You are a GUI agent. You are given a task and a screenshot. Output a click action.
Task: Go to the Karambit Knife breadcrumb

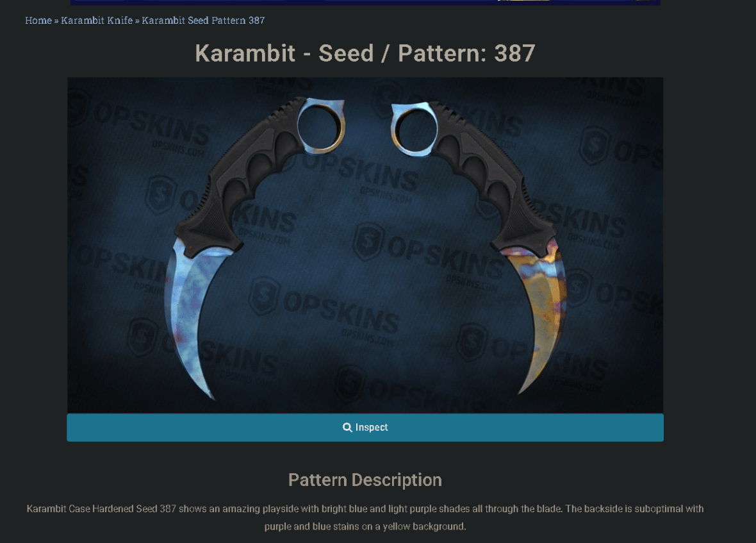[x=97, y=21]
